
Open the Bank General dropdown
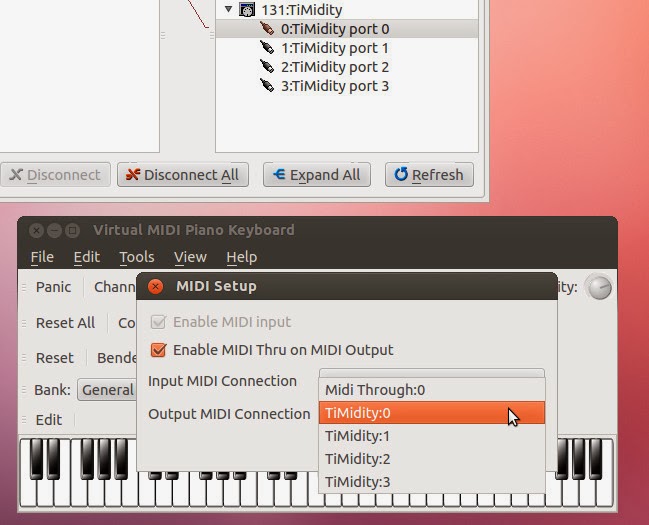coord(107,390)
